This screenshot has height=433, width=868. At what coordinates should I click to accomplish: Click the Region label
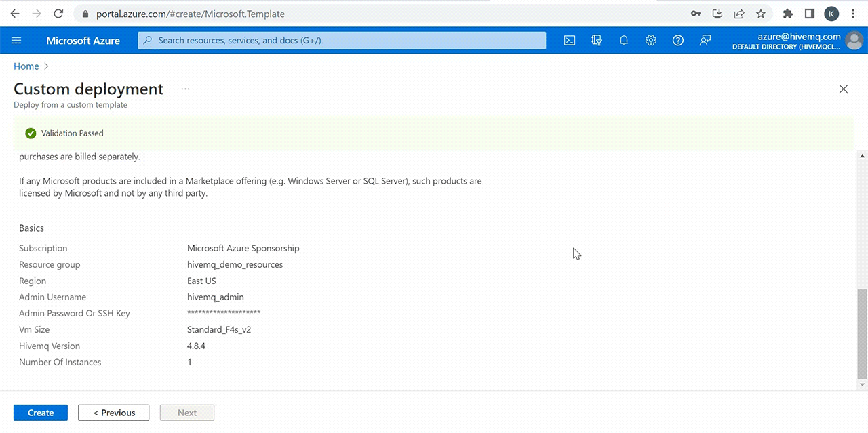pyautogui.click(x=33, y=281)
